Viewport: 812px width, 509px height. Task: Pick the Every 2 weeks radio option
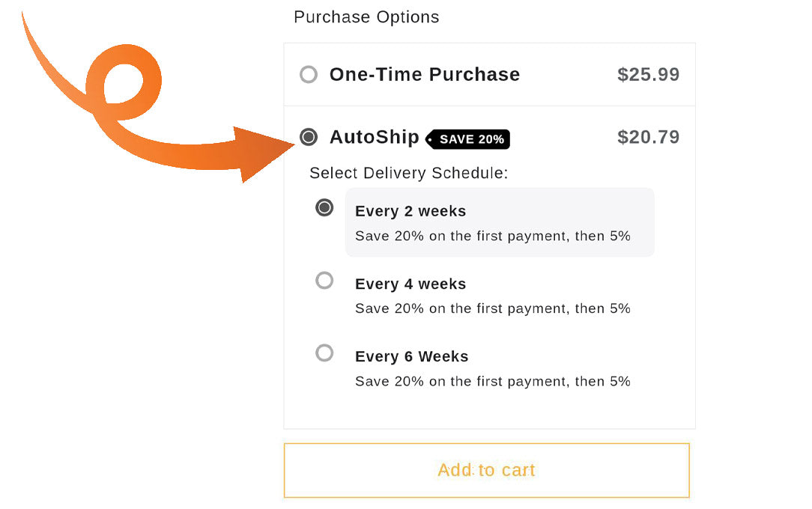324,208
